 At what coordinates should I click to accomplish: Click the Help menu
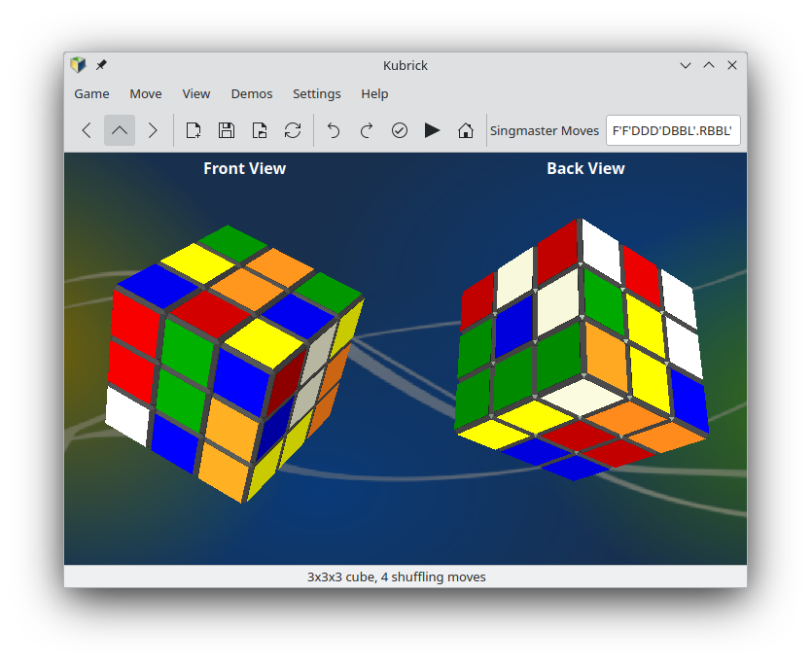374,94
